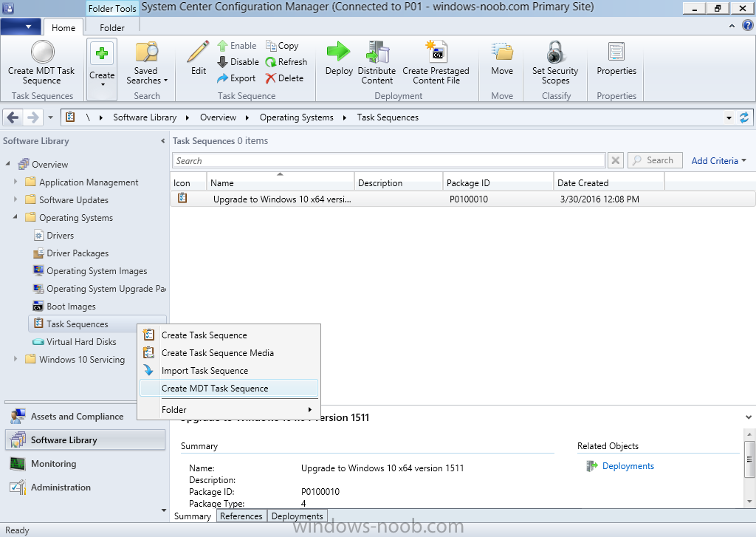756x537 pixels.
Task: Click the Move folder icon
Action: point(502,51)
